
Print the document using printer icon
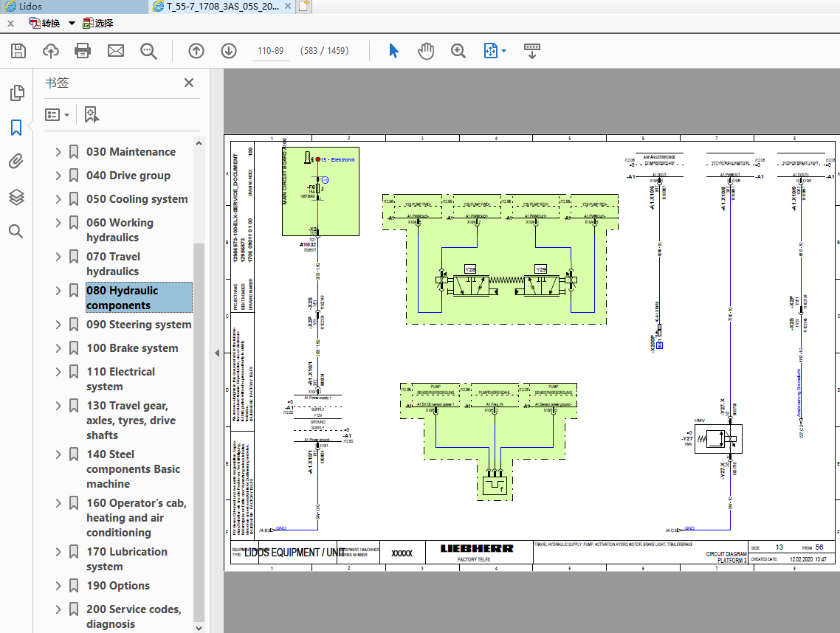tap(83, 51)
